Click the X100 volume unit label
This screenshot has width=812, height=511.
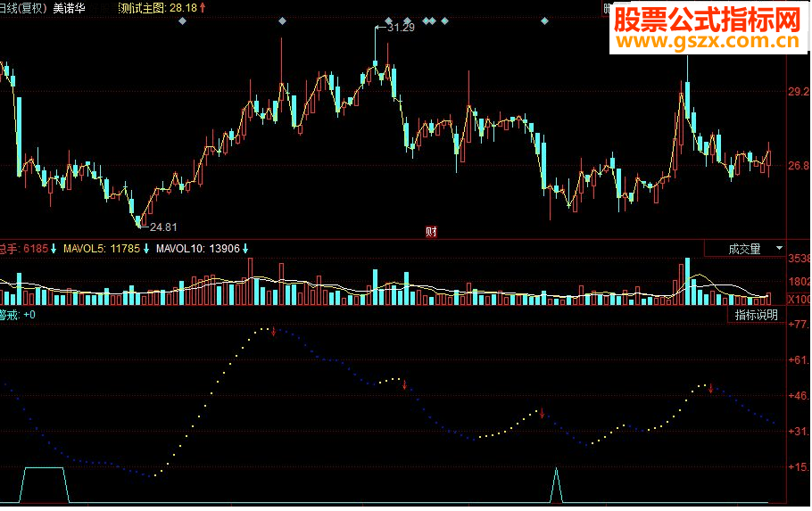pyautogui.click(x=799, y=300)
